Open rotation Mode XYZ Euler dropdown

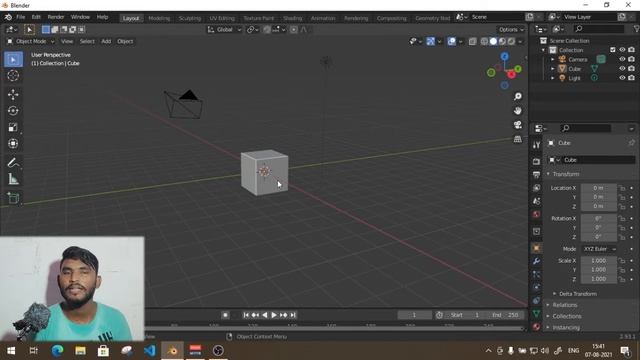[599, 249]
